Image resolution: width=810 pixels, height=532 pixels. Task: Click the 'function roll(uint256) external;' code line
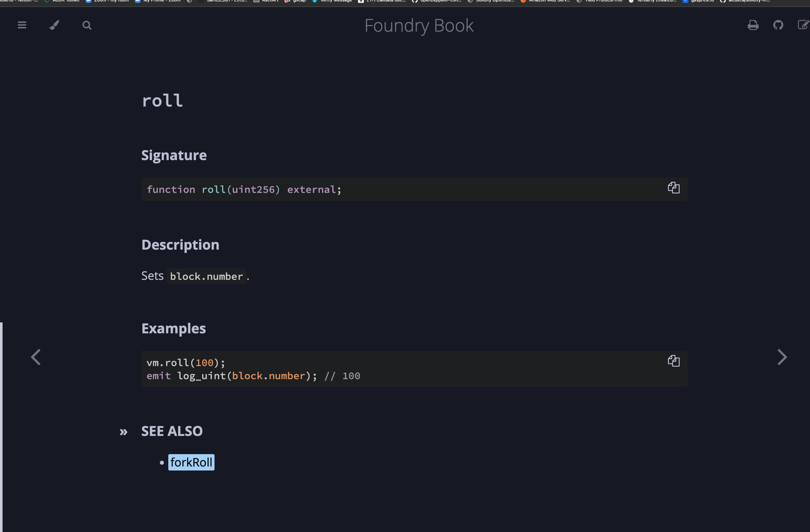click(x=244, y=190)
